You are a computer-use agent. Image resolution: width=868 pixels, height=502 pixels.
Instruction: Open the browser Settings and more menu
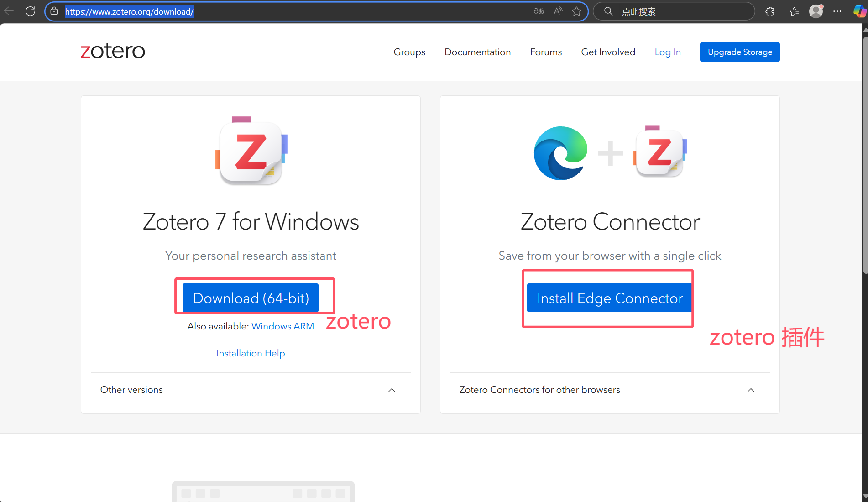tap(837, 11)
